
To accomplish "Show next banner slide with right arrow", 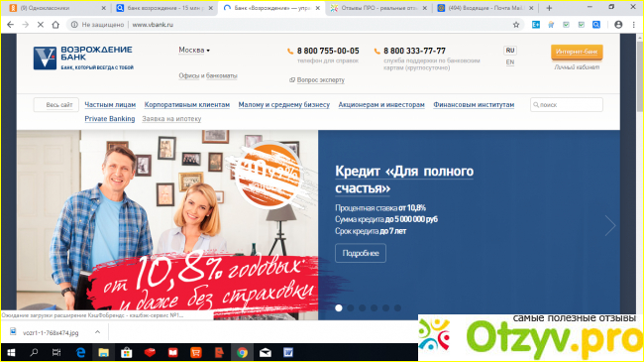I will pos(610,225).
